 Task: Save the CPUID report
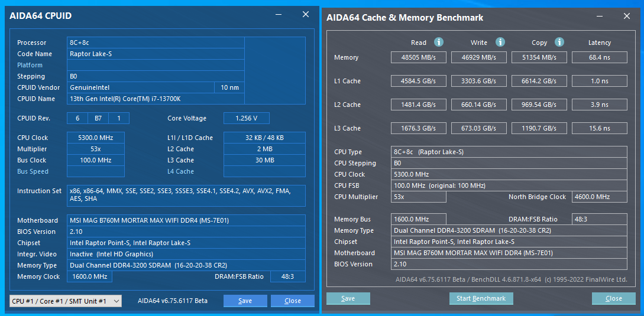[245, 301]
